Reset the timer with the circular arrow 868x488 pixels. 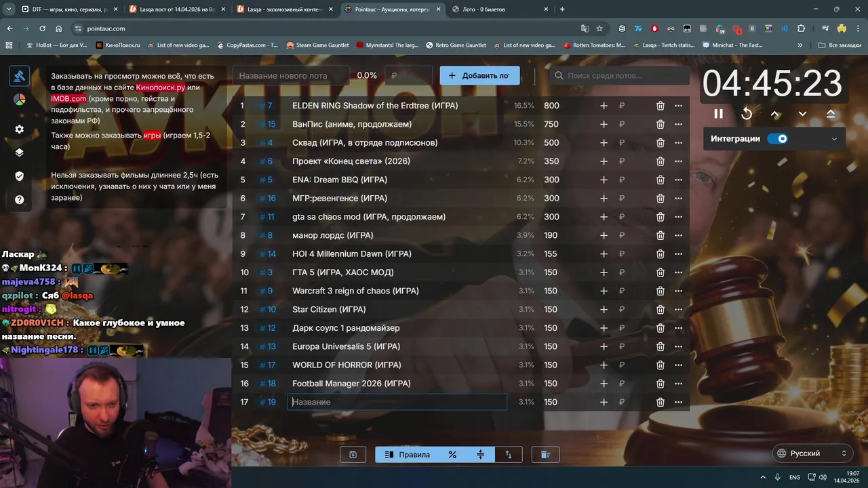747,114
